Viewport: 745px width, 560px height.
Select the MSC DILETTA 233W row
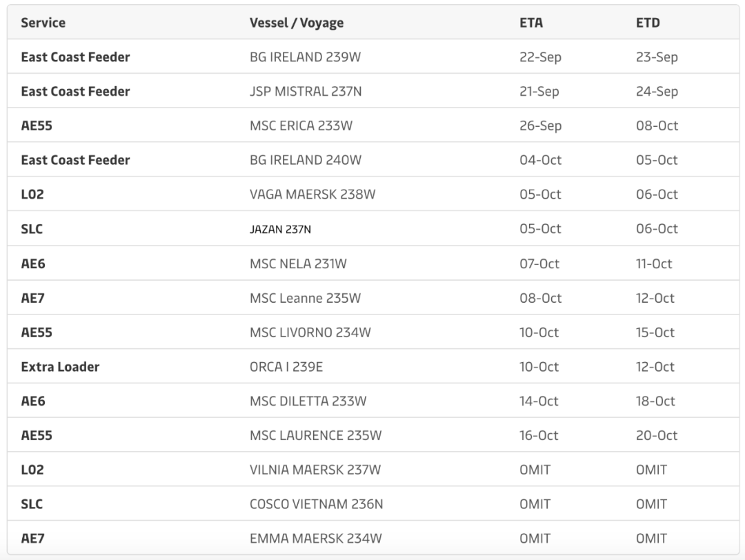[308, 401]
